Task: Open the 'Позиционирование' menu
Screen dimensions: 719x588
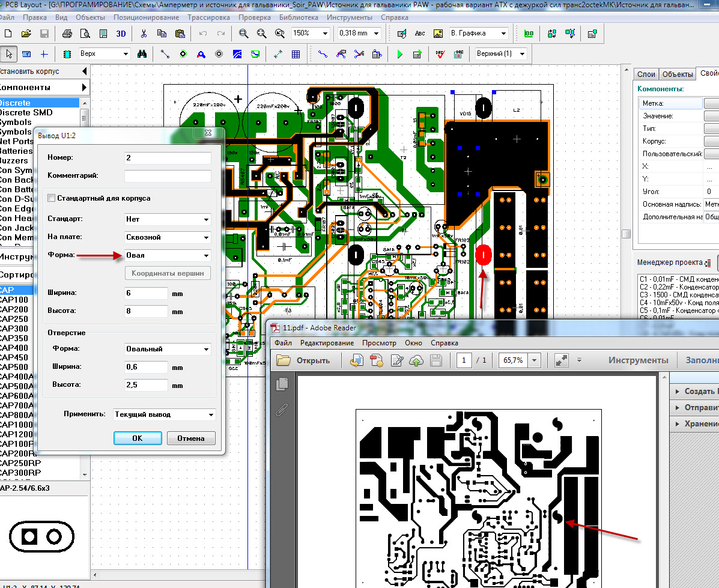Action: coord(147,17)
